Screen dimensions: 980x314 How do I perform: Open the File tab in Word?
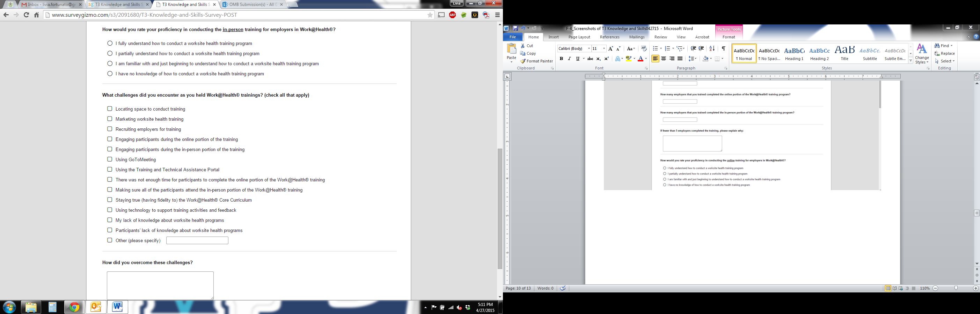pos(513,37)
